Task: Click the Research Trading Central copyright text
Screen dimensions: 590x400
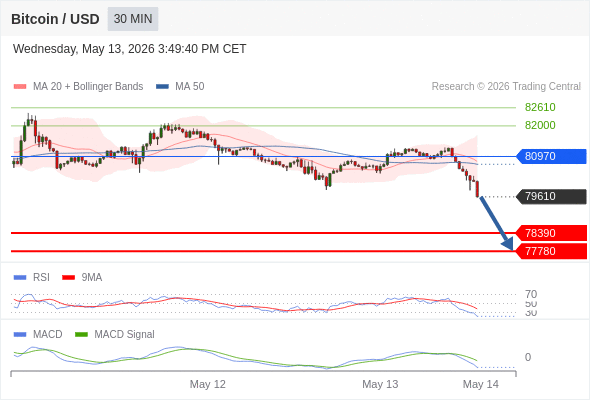Action: point(506,87)
